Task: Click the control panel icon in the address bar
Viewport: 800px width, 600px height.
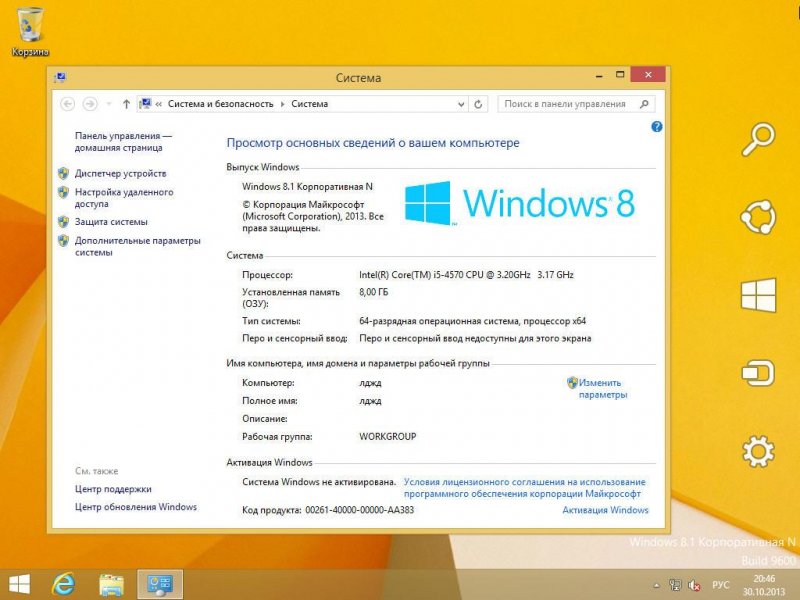Action: pyautogui.click(x=145, y=104)
